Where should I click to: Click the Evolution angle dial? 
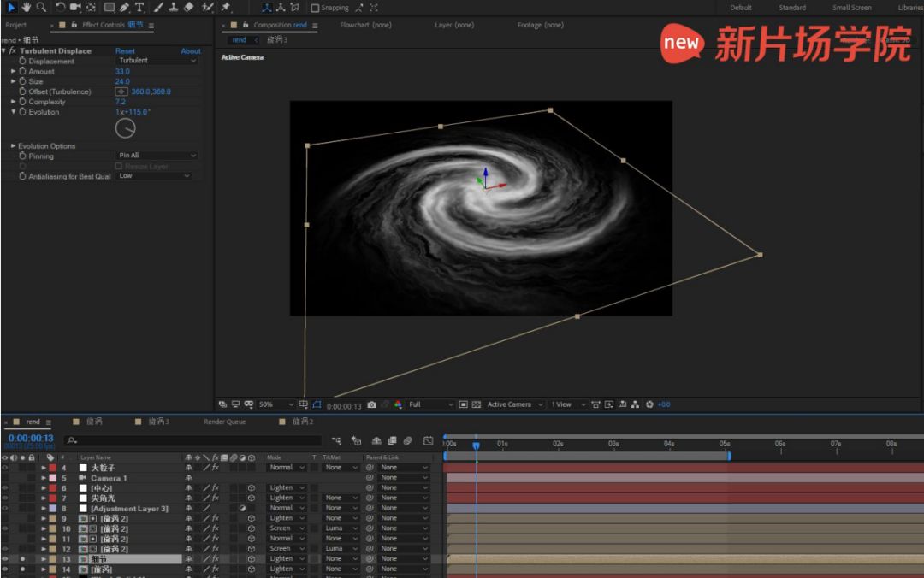tap(126, 128)
